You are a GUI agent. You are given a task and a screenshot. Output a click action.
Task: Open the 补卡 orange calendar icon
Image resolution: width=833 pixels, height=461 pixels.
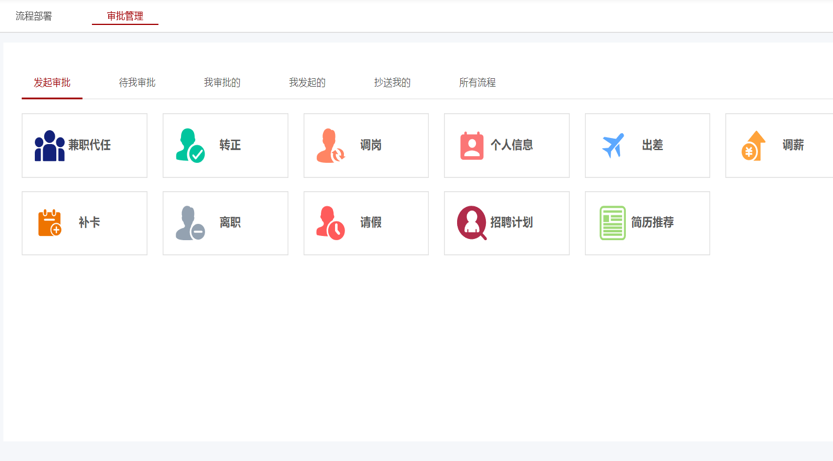49,223
